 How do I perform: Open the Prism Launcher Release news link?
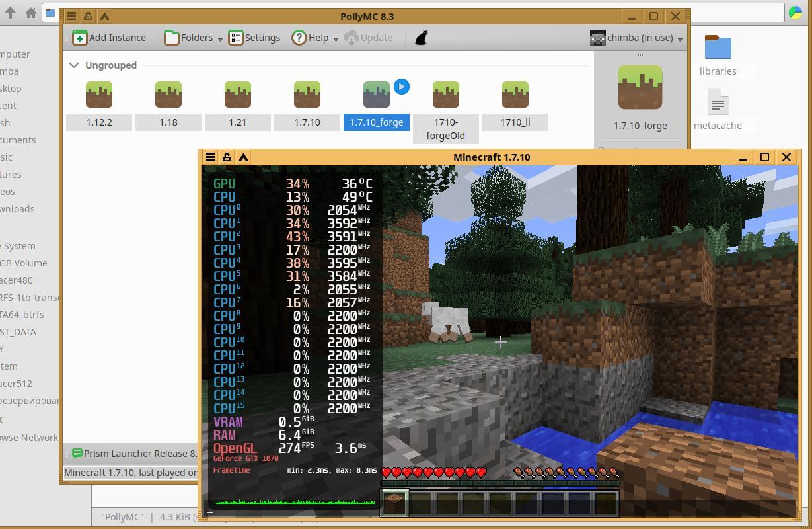click(141, 454)
